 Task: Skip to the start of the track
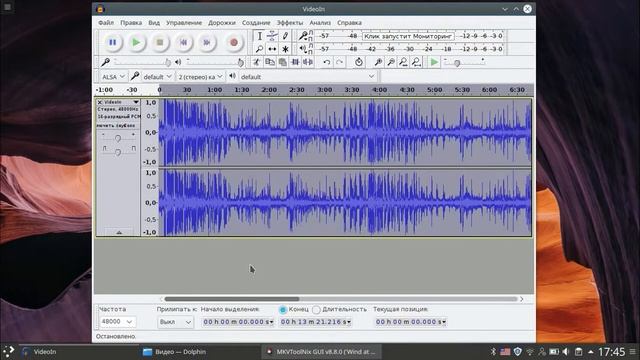[x=184, y=42]
